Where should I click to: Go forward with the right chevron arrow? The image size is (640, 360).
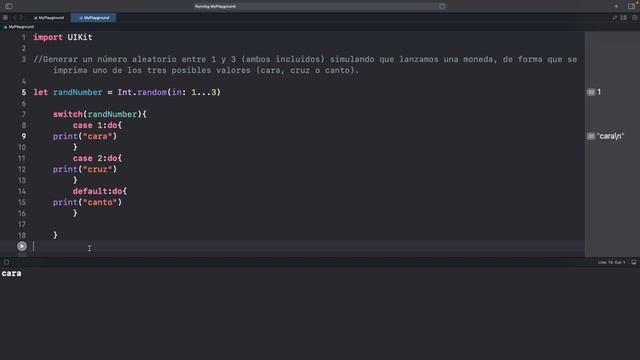click(21, 18)
